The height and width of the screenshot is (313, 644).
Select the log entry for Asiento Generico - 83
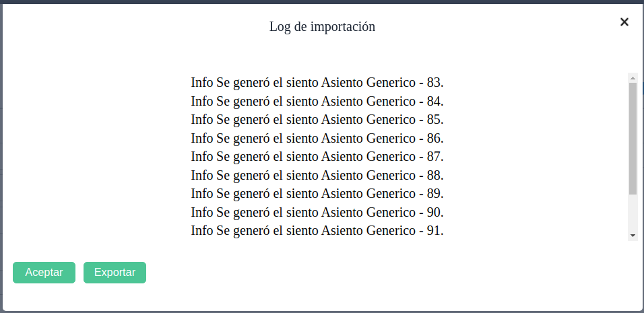(x=317, y=83)
